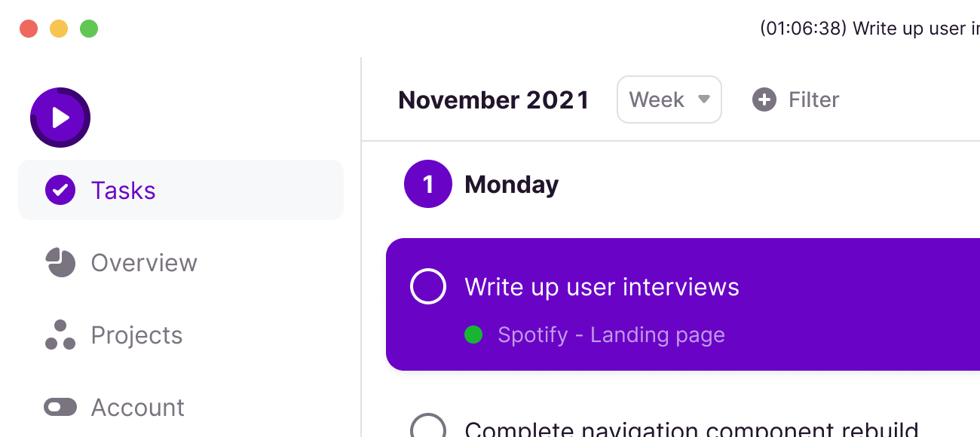Go to the Tasks section
This screenshot has height=437, width=980.
pyautogui.click(x=181, y=190)
